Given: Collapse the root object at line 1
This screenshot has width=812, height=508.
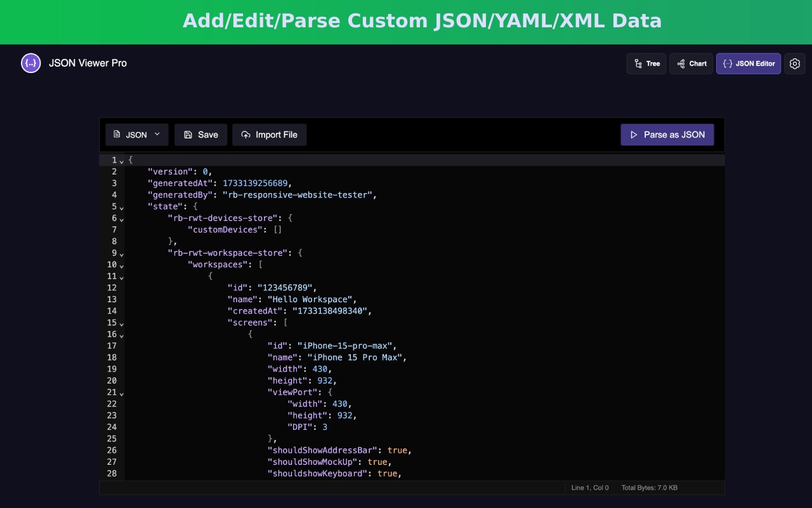Looking at the screenshot, I should (x=122, y=161).
